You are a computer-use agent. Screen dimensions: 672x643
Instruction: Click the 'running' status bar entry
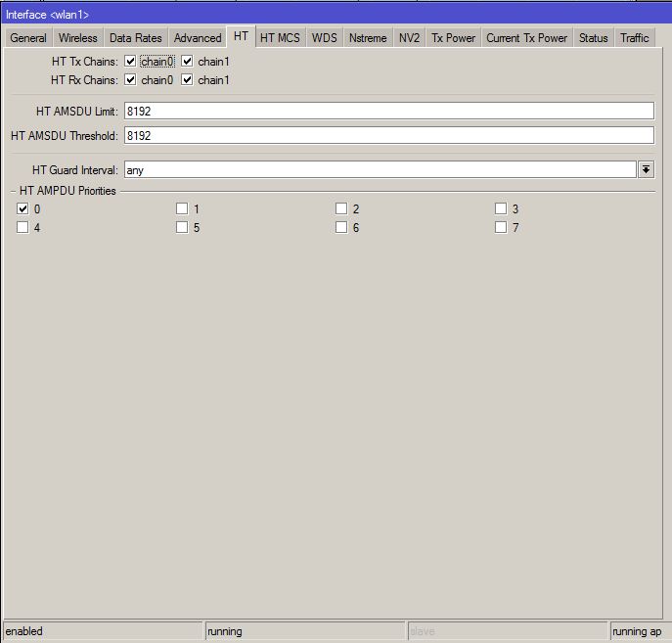click(x=305, y=631)
